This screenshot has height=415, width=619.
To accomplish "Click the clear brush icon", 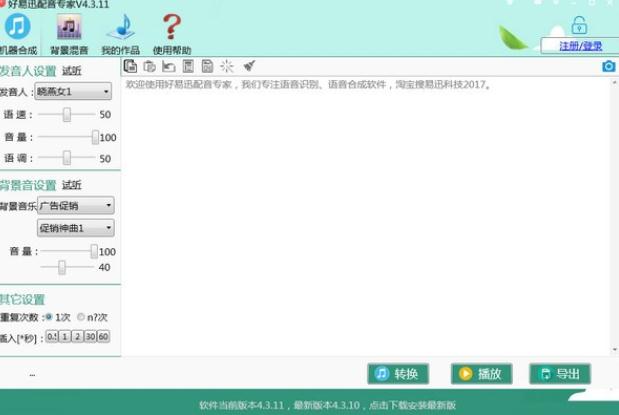I will (x=249, y=66).
